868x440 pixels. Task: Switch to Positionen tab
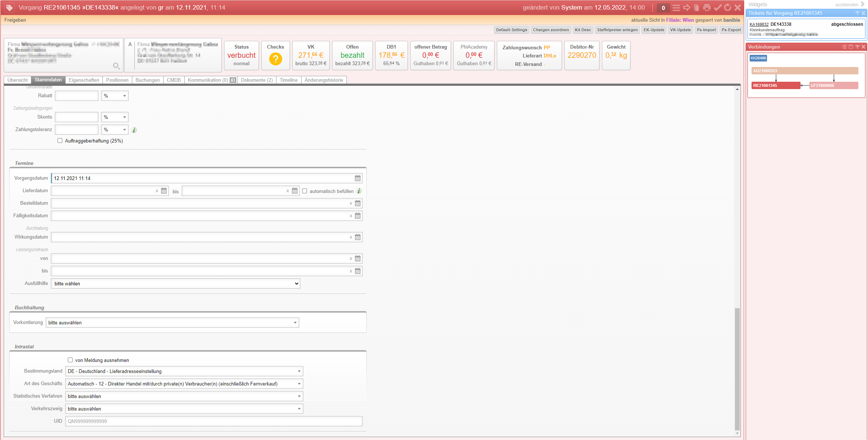click(x=117, y=80)
